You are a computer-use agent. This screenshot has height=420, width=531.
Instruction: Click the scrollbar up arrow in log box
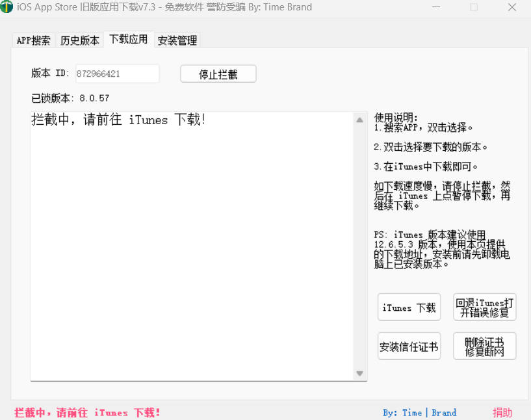(359, 120)
